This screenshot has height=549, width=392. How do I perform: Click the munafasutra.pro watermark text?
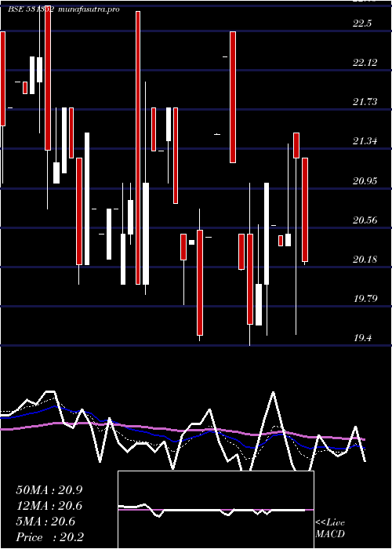coord(89,9)
